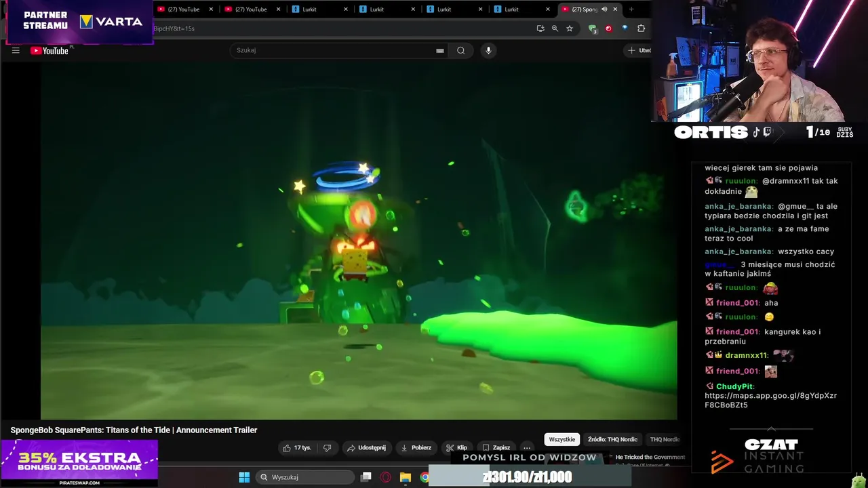Open the Windows Start menu
The image size is (868, 488).
tap(244, 477)
